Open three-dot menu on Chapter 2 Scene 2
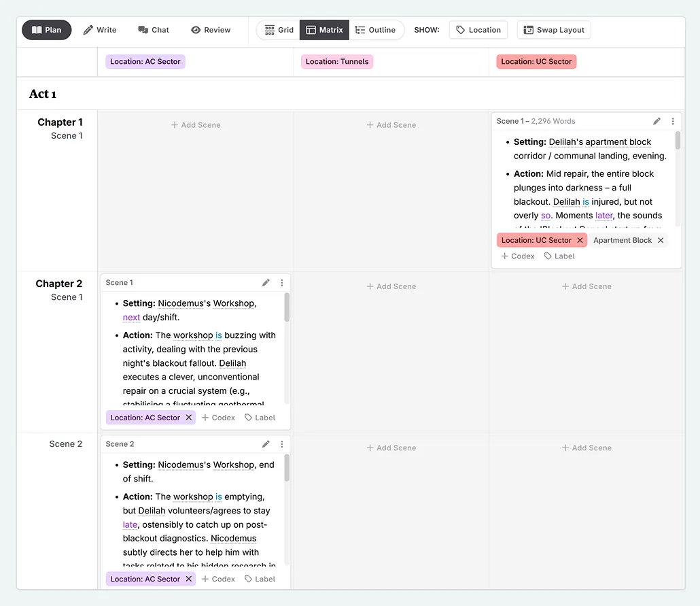Viewport: 700px width, 606px height. tap(282, 444)
